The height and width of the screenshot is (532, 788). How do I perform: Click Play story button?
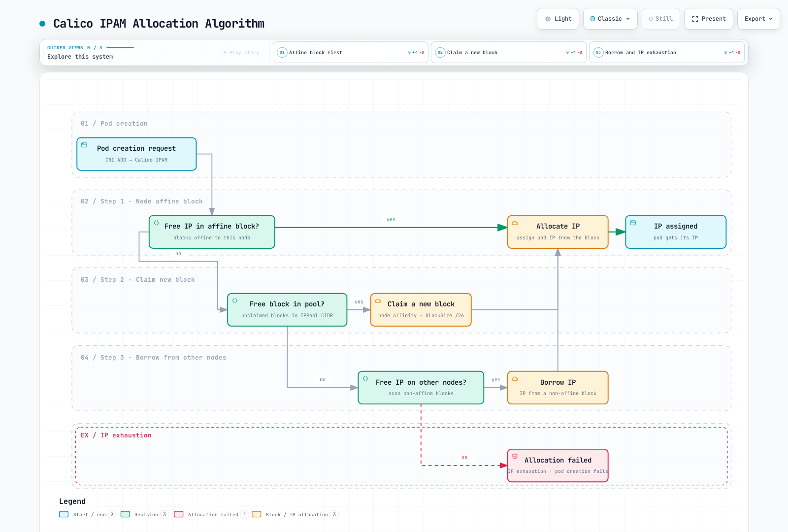click(241, 52)
